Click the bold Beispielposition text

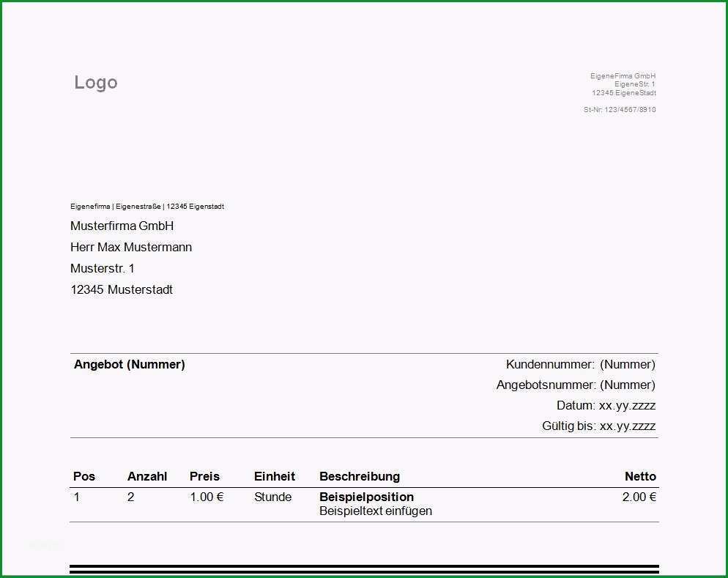[x=366, y=497]
